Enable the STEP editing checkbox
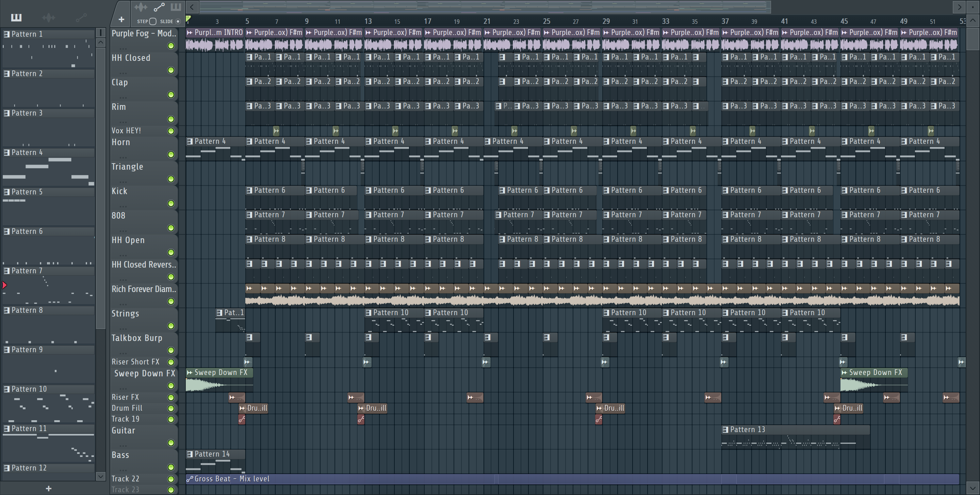This screenshot has width=980, height=495. coord(153,21)
